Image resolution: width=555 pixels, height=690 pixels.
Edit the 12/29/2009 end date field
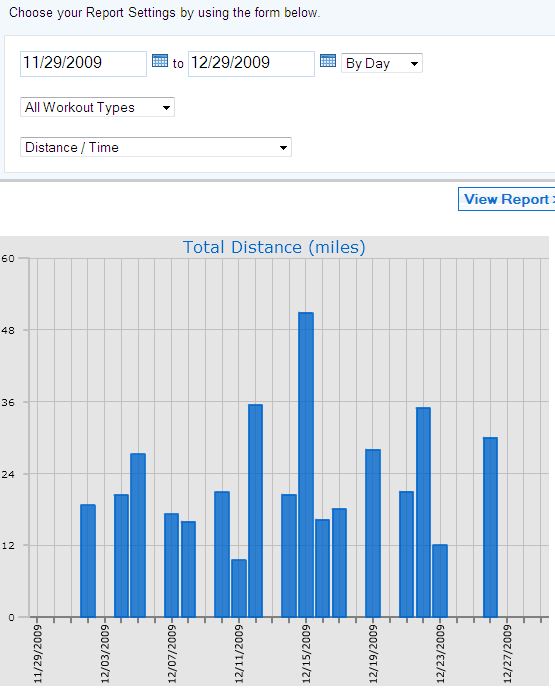coord(251,63)
